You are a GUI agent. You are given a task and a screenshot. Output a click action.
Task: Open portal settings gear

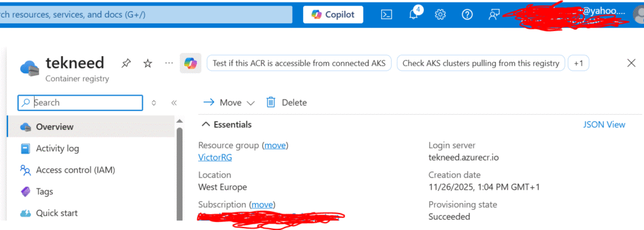pos(440,15)
